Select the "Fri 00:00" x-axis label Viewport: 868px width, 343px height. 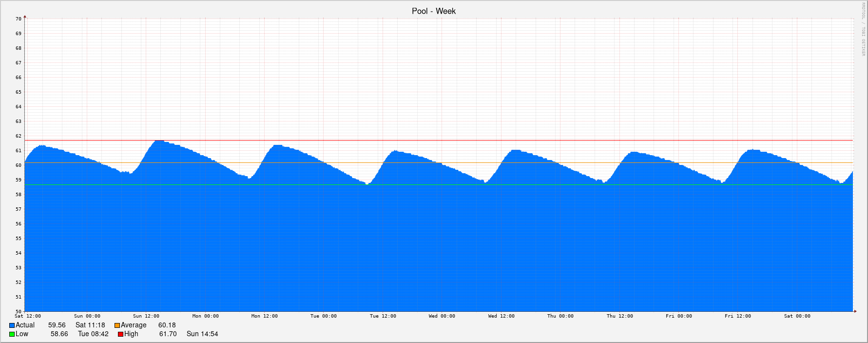pos(678,316)
